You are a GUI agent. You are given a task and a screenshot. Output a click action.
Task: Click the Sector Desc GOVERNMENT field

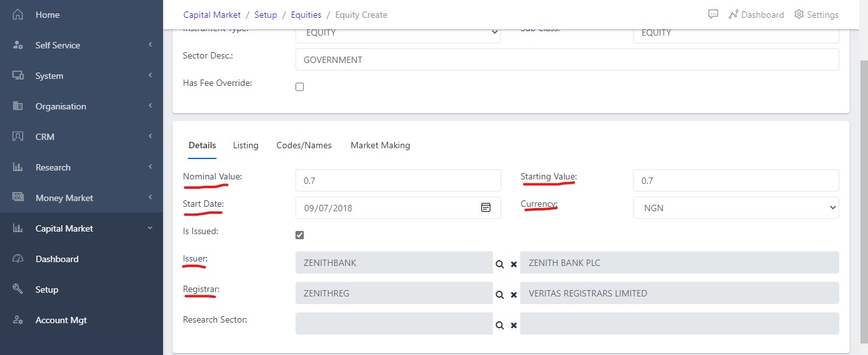pyautogui.click(x=567, y=60)
